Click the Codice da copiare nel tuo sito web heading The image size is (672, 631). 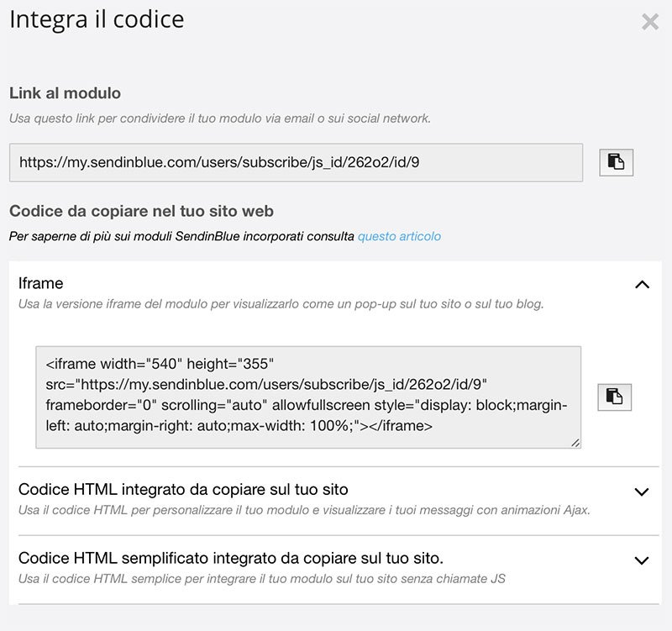point(141,212)
